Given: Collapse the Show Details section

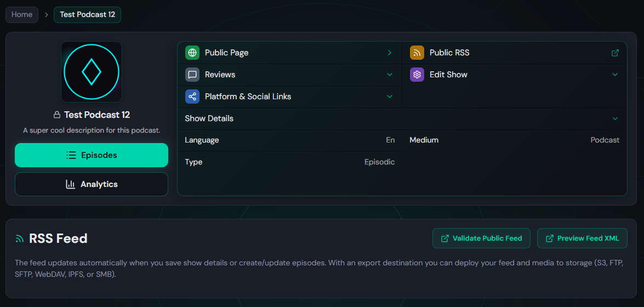Looking at the screenshot, I should pyautogui.click(x=615, y=118).
